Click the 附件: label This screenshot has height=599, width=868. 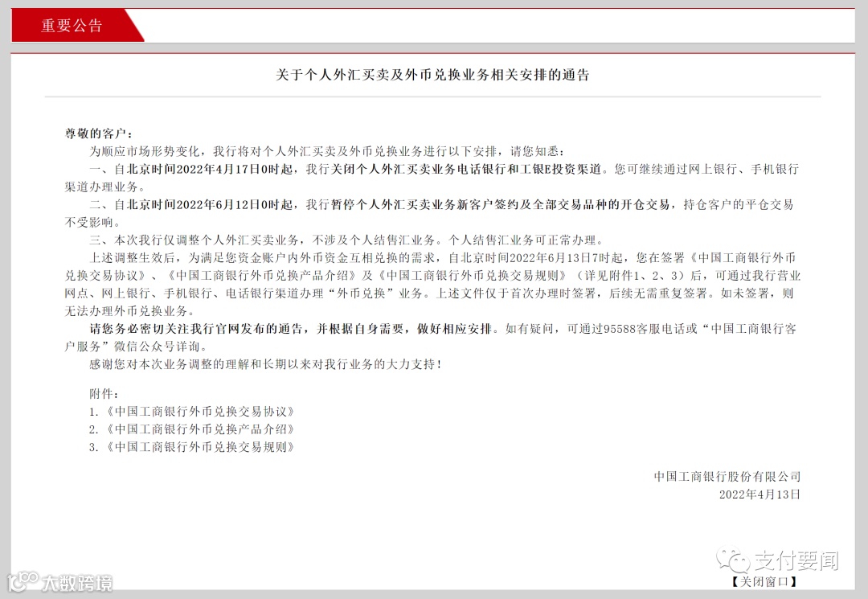[104, 394]
